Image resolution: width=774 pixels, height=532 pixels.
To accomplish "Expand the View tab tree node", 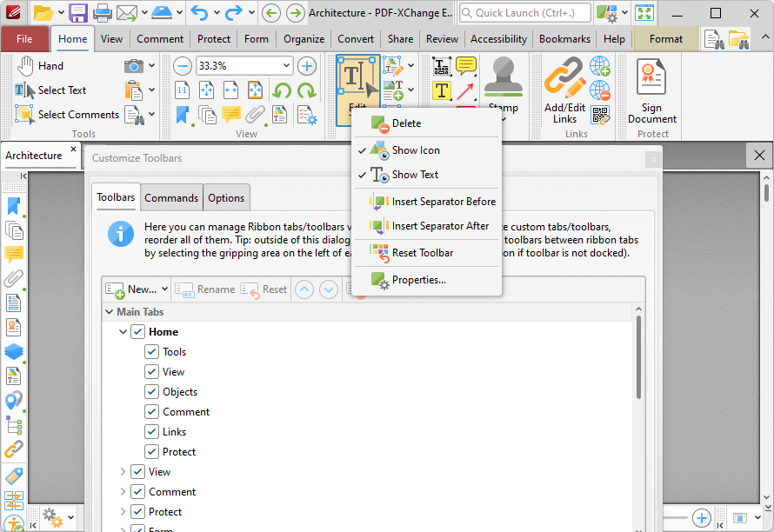I will coord(123,472).
